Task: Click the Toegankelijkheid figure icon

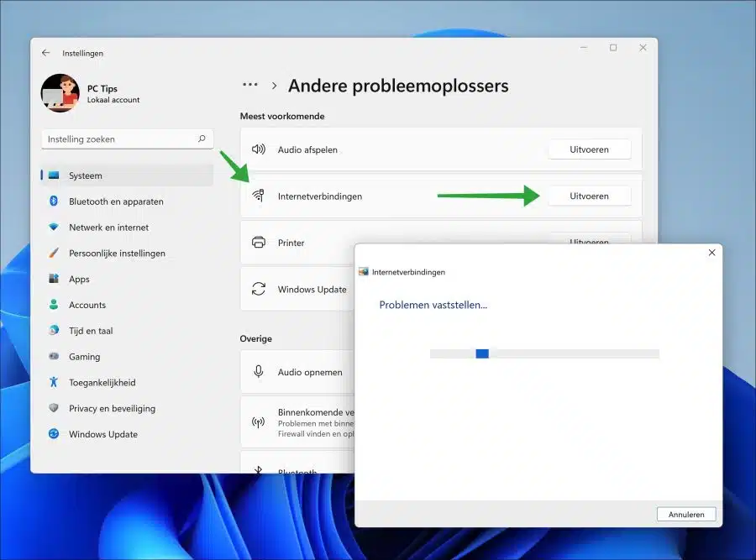Action: (x=54, y=382)
